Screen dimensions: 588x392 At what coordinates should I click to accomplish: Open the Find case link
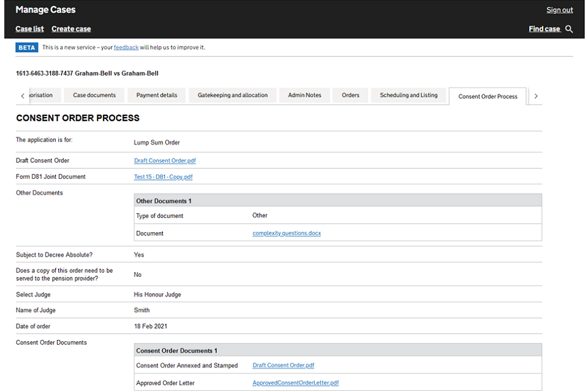click(544, 29)
